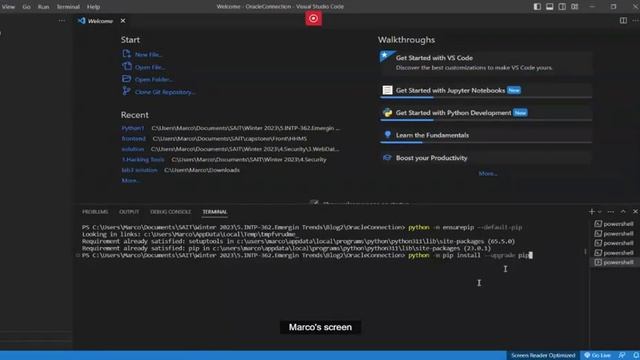
Task: Open Get Started with VS Code walkthrough
Action: click(x=486, y=62)
